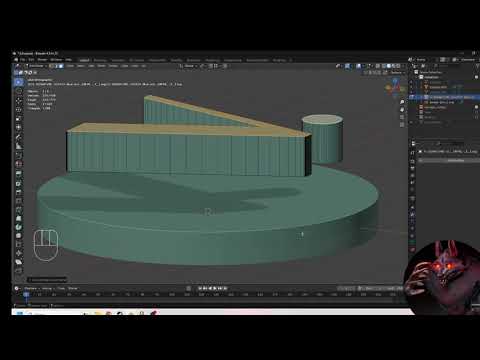Switch to the UV Editing workspace tab
480x360 pixels.
pos(136,60)
